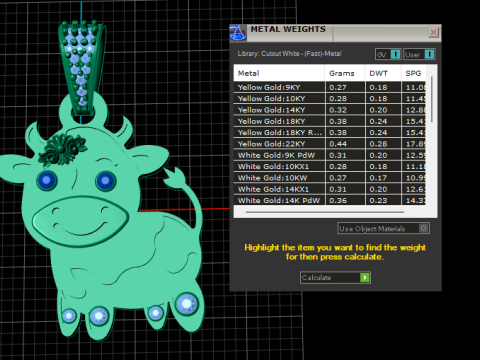The height and width of the screenshot is (360, 480).
Task: Click the green arrow on Calculate
Action: 365,277
